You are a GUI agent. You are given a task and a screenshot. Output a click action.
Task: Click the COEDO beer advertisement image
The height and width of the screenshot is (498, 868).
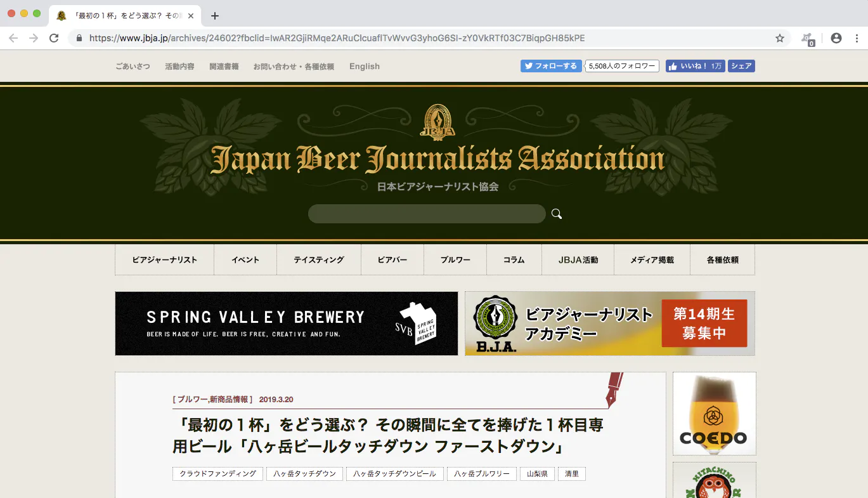pos(714,413)
